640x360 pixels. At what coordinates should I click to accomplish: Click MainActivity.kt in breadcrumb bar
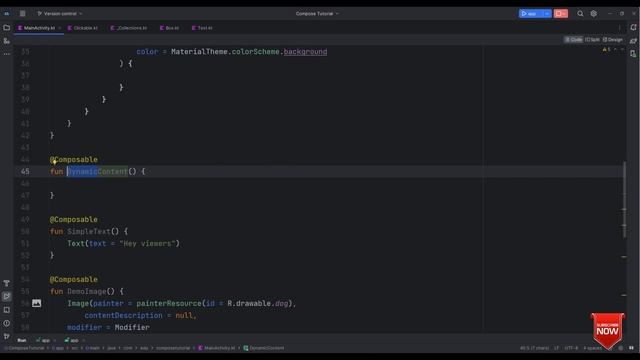tap(217, 348)
